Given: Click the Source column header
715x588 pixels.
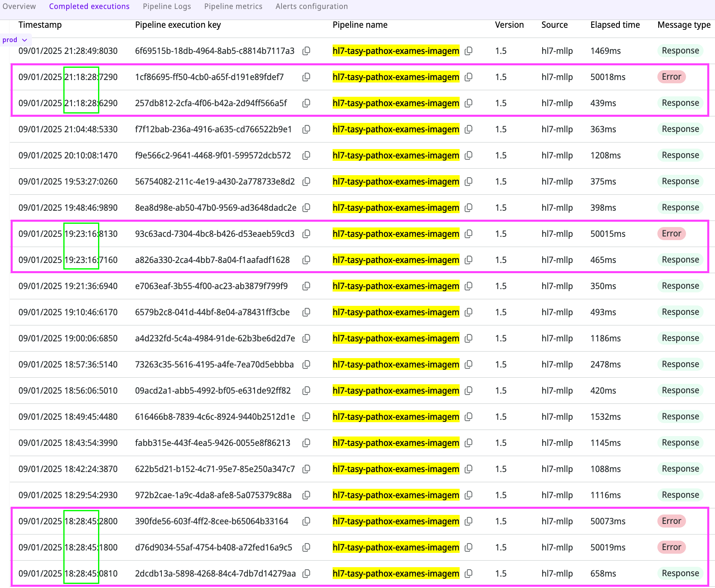Looking at the screenshot, I should [x=554, y=25].
